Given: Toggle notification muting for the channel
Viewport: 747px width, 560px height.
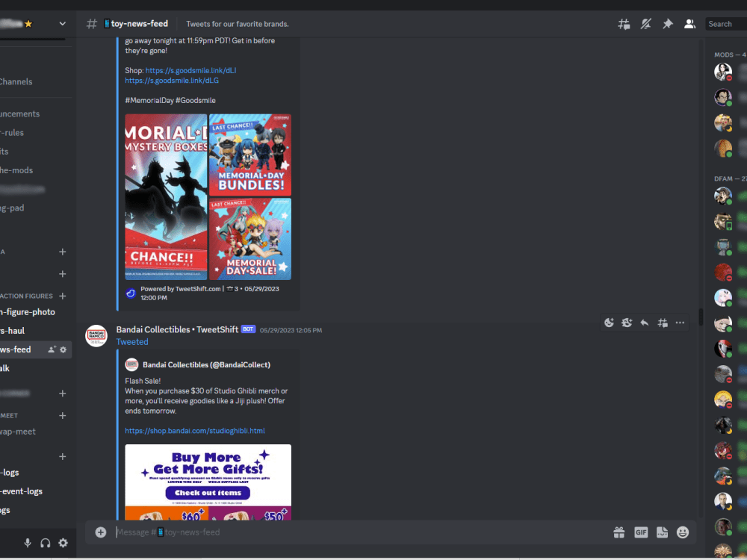Looking at the screenshot, I should (645, 23).
